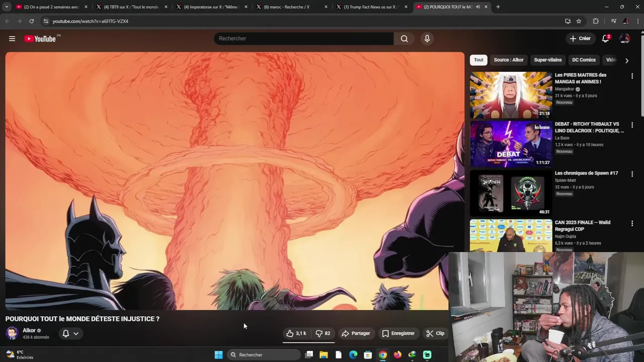This screenshot has height=362, width=644.
Task: Open File Explorer from the taskbar
Action: point(324,355)
